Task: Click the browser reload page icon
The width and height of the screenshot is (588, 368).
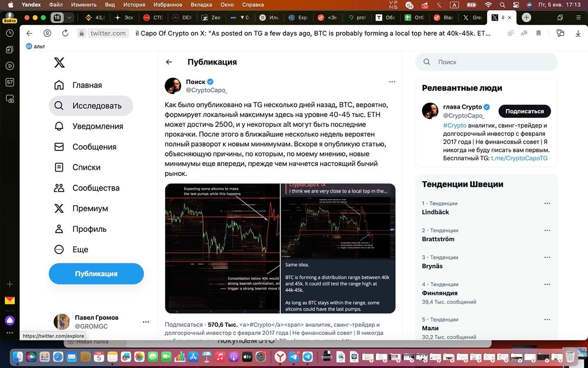Action: click(x=65, y=33)
